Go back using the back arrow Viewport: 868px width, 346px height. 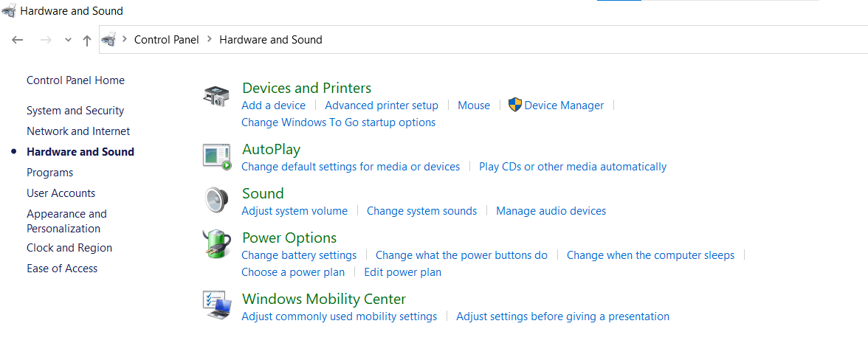(18, 40)
